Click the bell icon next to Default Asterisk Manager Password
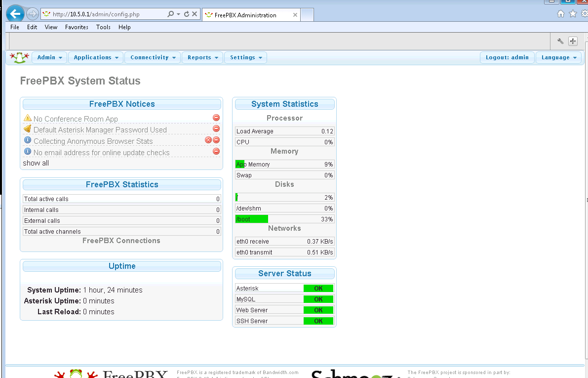The height and width of the screenshot is (378, 588). [28, 128]
